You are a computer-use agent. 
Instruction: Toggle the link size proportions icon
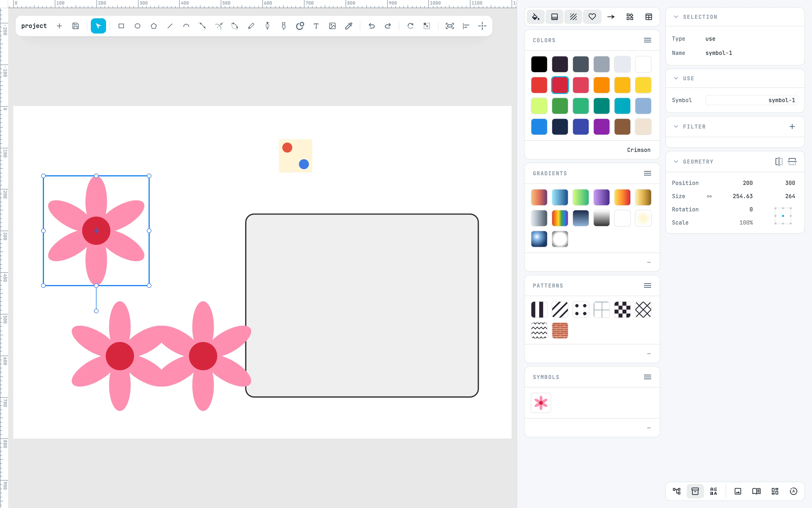(x=709, y=196)
